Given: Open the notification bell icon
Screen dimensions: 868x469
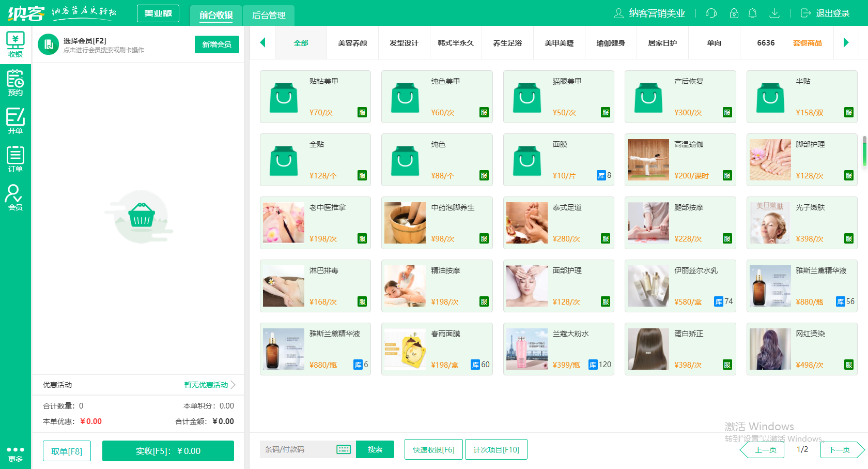Looking at the screenshot, I should pos(753,13).
